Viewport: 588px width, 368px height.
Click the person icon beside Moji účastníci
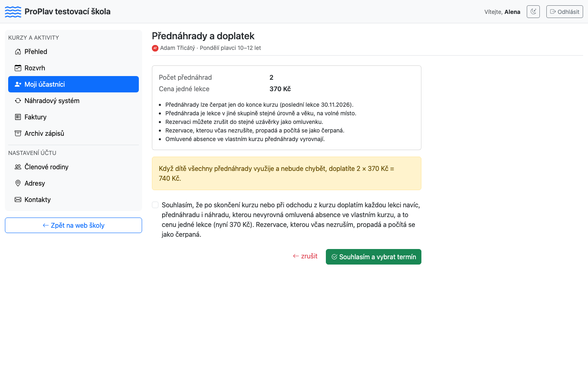pos(18,84)
